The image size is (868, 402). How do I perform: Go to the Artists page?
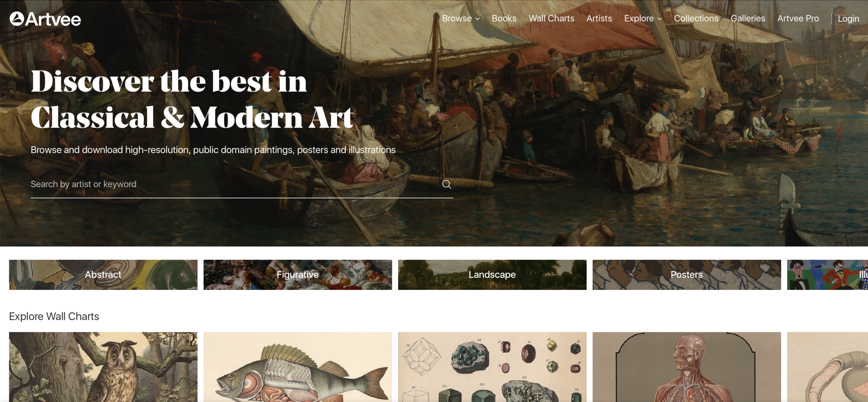599,19
